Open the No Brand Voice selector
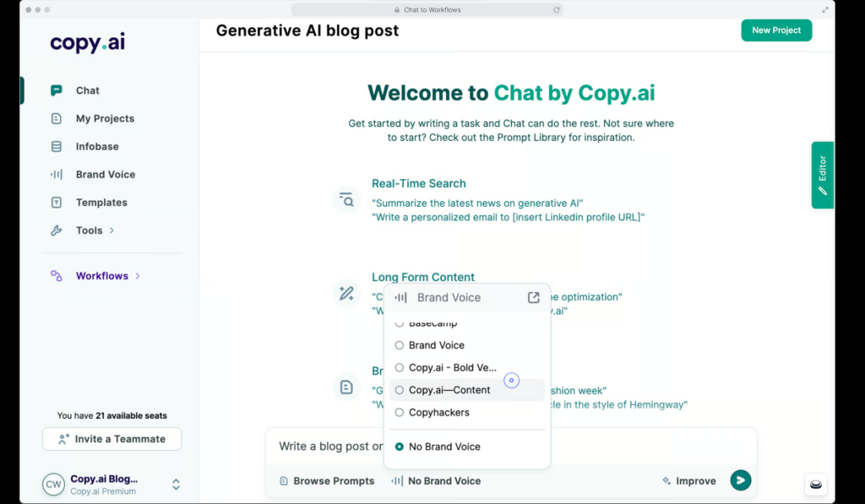The width and height of the screenshot is (865, 504). (437, 481)
